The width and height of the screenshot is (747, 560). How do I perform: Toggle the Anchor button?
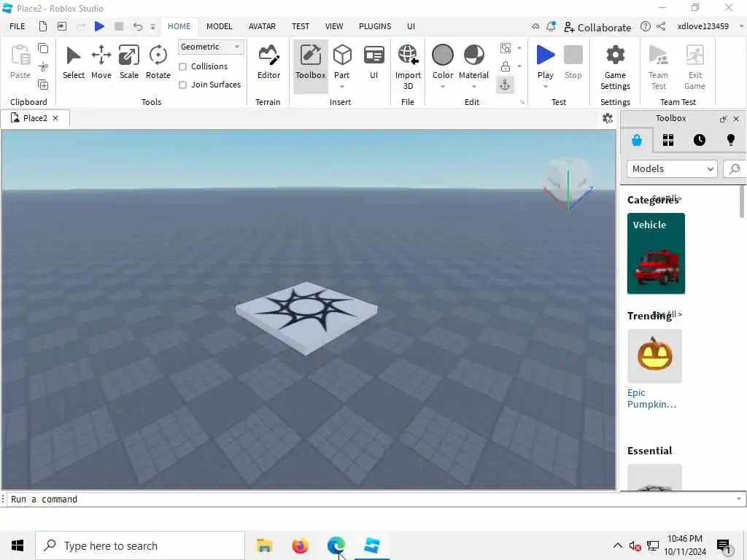click(505, 85)
